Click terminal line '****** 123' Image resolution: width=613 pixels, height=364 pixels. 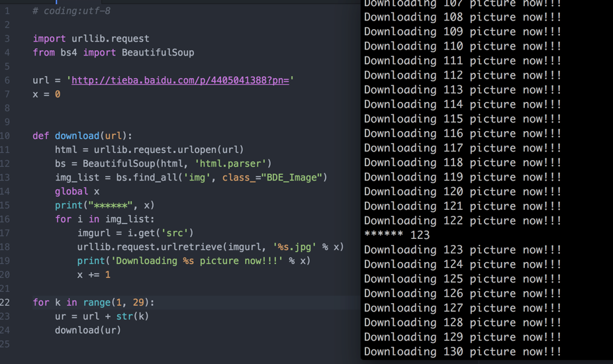click(397, 236)
